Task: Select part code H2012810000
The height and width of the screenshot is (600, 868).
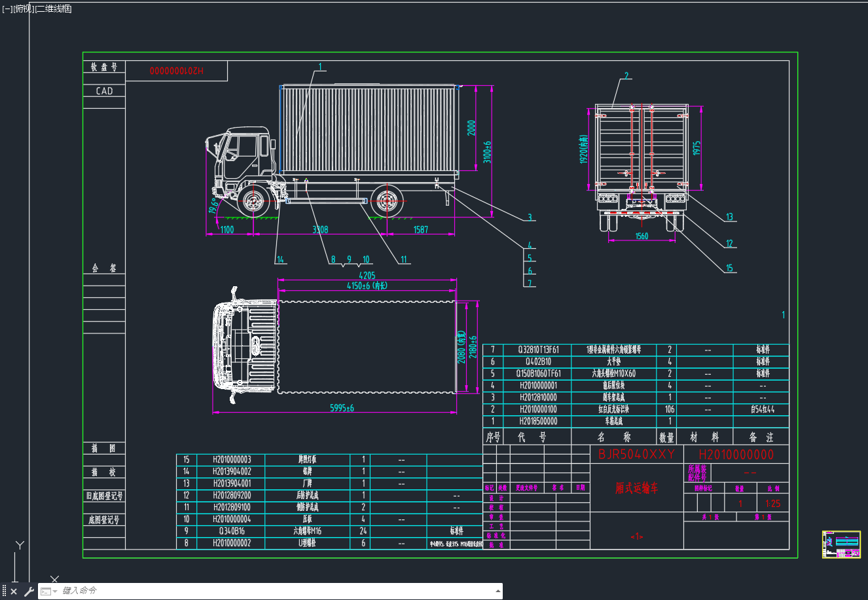Action: (539, 397)
